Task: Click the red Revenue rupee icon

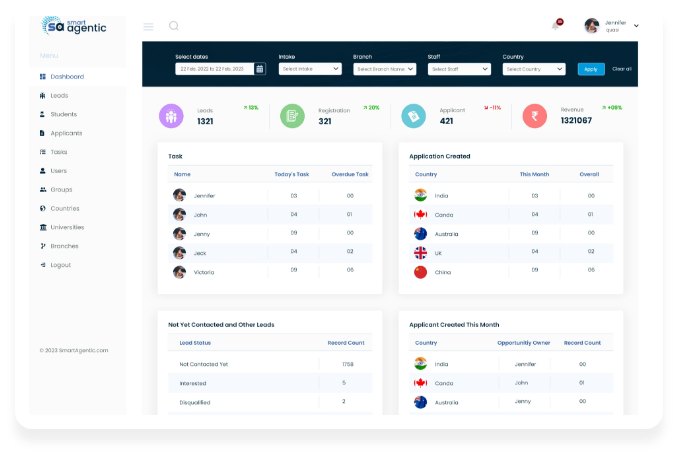Action: tap(535, 116)
